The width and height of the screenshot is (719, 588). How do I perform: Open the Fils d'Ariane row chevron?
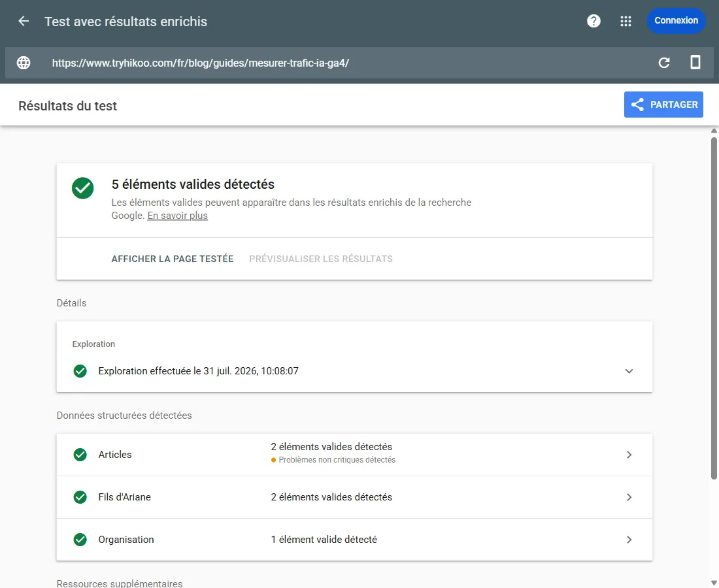(x=629, y=497)
